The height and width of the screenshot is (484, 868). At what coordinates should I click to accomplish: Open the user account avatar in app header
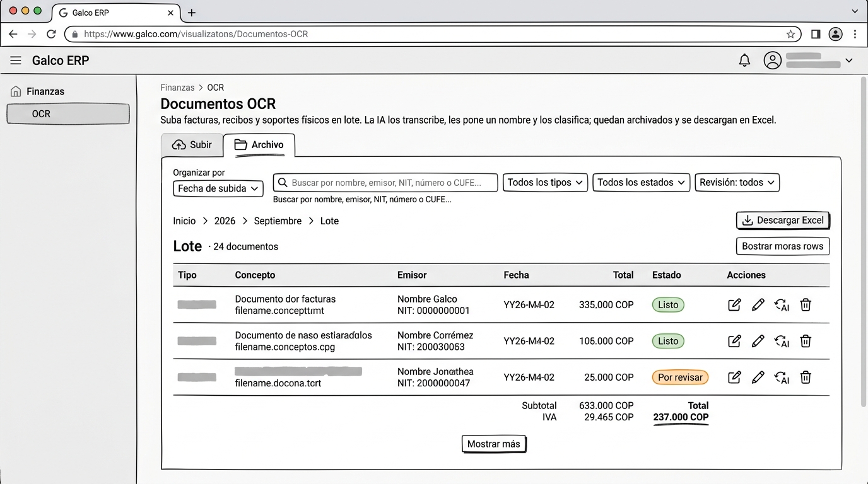(772, 60)
